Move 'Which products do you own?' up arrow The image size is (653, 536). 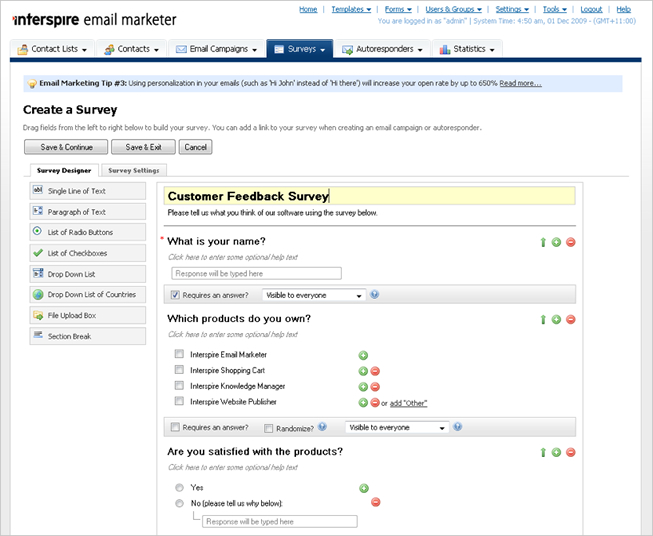point(543,319)
